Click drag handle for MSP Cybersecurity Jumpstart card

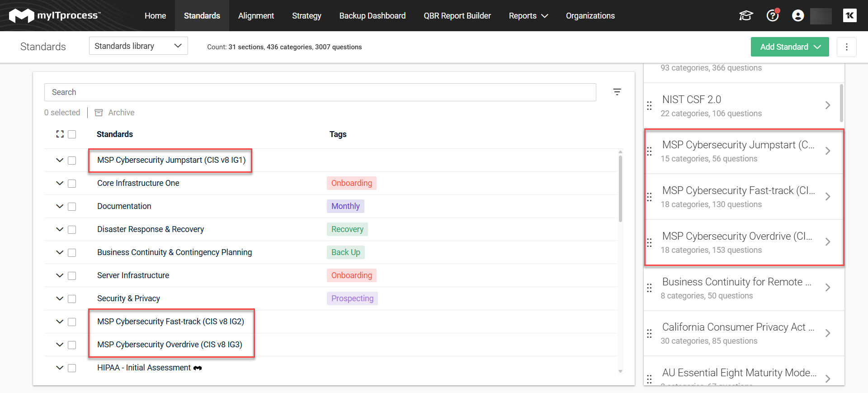pos(649,151)
